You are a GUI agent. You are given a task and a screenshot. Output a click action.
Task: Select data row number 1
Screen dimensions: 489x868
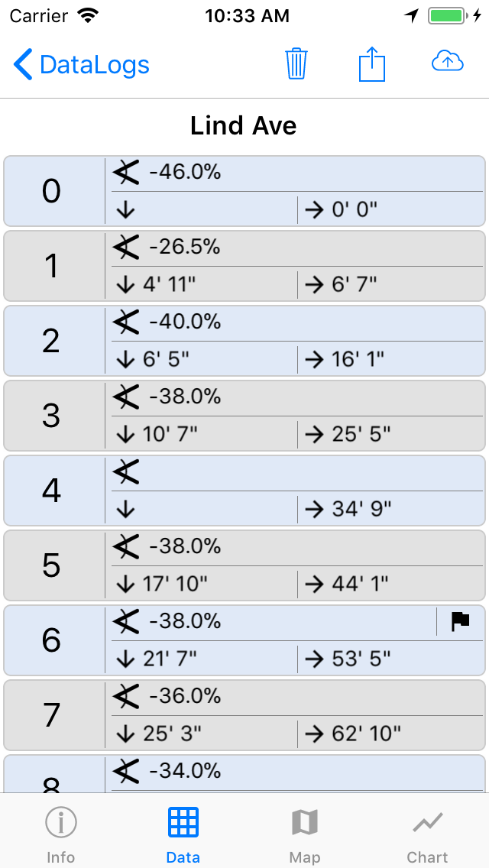click(52, 266)
